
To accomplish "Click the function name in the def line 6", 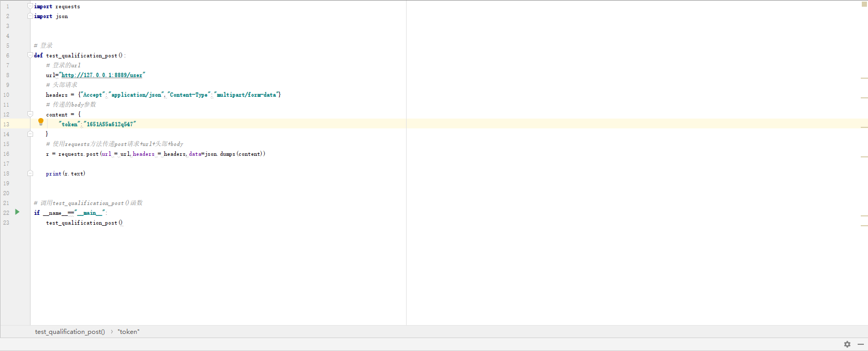I will pos(82,55).
